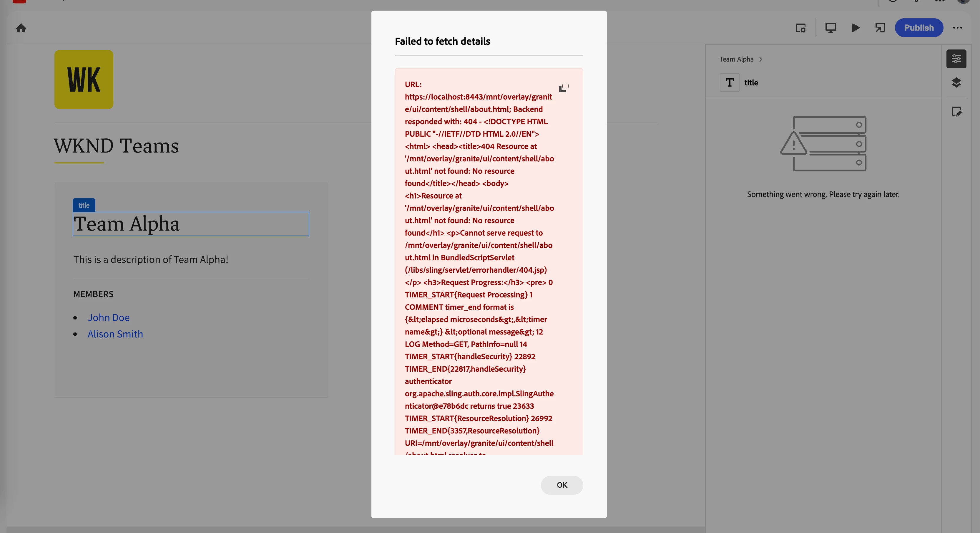The height and width of the screenshot is (533, 980).
Task: Open the more options ellipsis menu
Action: point(957,28)
